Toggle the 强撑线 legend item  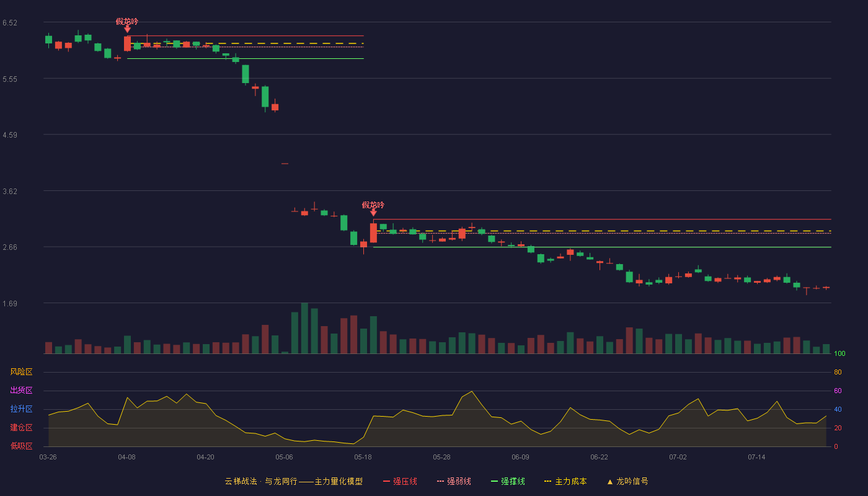508,481
